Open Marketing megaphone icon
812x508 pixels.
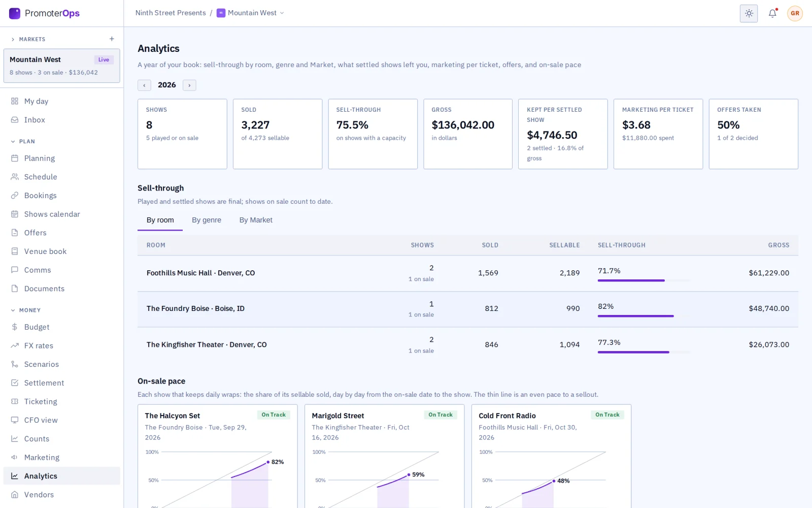tap(15, 458)
